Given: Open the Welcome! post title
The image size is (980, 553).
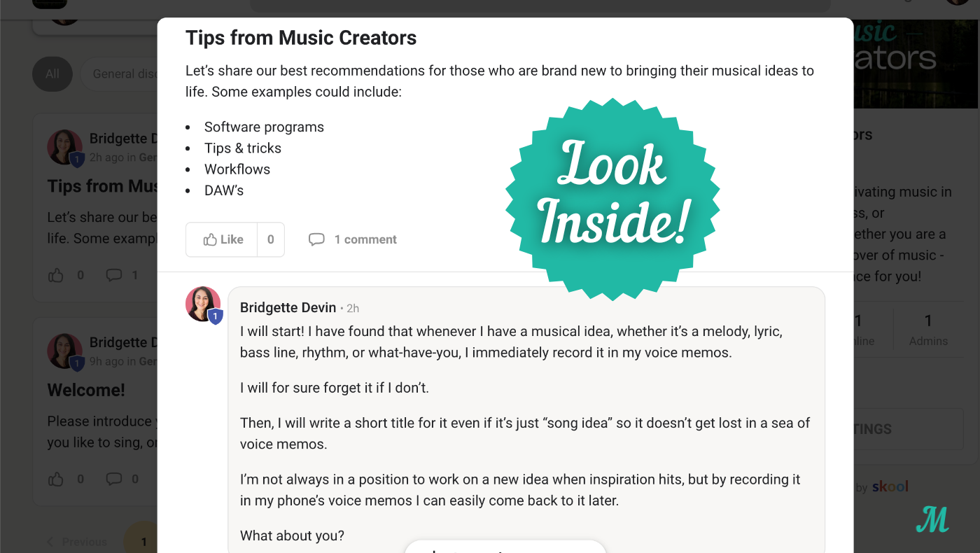Looking at the screenshot, I should click(x=86, y=390).
